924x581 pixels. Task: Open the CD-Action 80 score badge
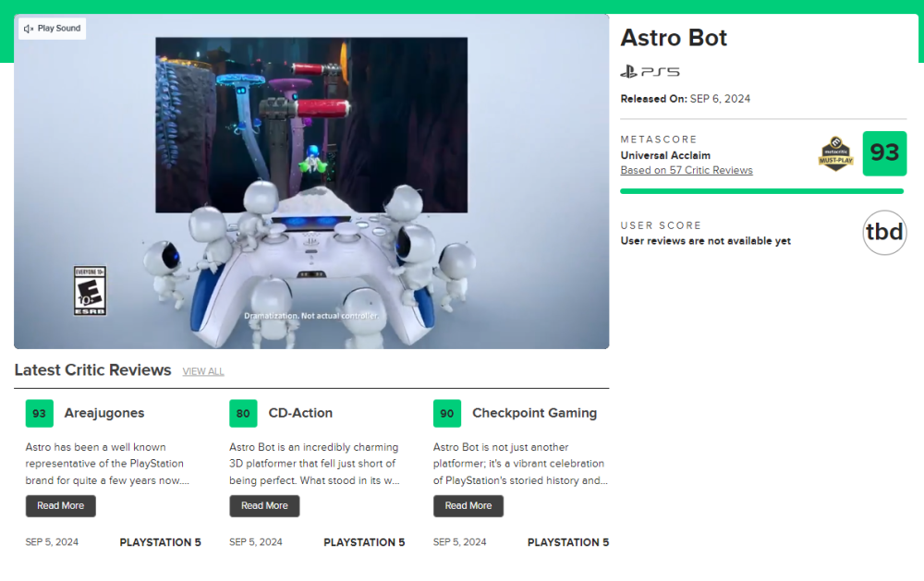pyautogui.click(x=243, y=413)
